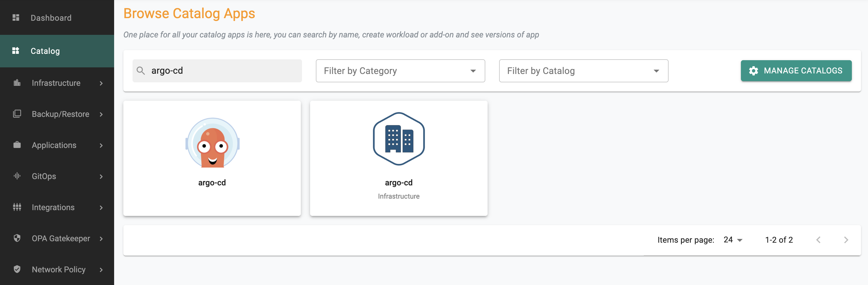Open the items per page selector
Image resolution: width=868 pixels, height=285 pixels.
coord(733,240)
